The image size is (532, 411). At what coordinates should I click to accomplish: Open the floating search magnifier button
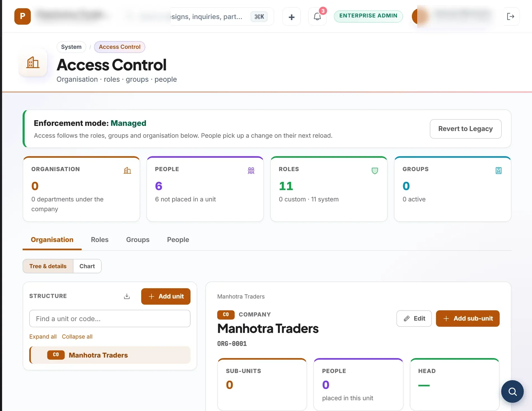pos(512,391)
